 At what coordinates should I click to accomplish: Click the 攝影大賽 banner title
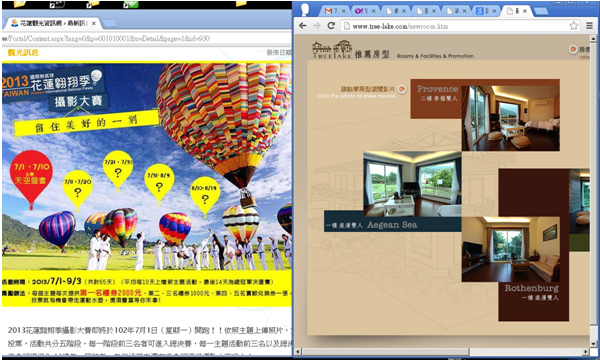[78, 101]
